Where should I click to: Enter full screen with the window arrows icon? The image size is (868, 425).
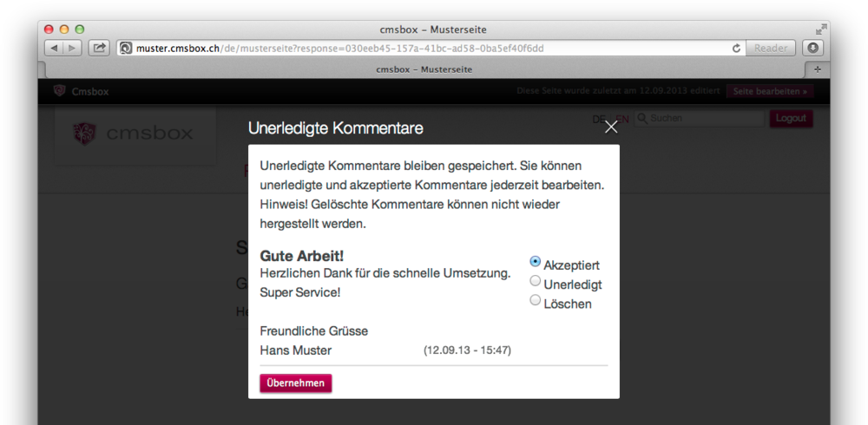(821, 29)
